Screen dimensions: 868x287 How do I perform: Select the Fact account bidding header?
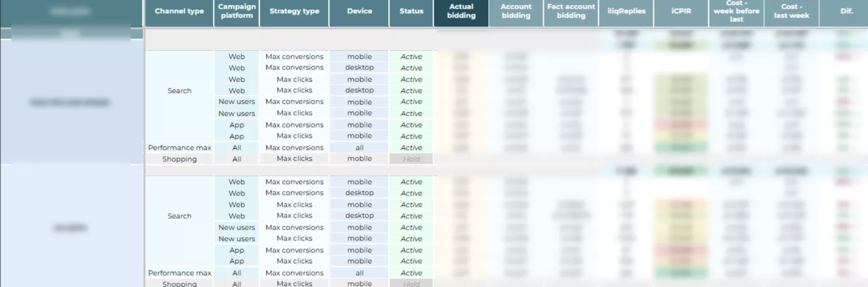(x=571, y=11)
